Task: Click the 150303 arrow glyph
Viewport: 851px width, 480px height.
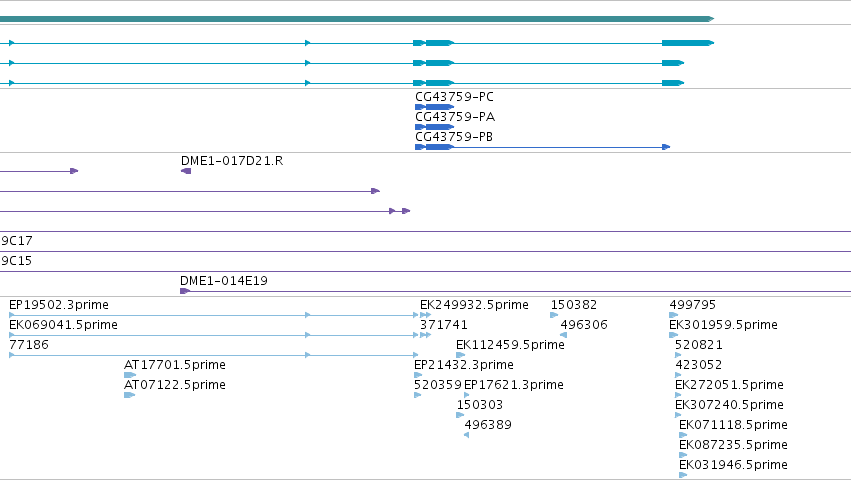Action: [460, 415]
